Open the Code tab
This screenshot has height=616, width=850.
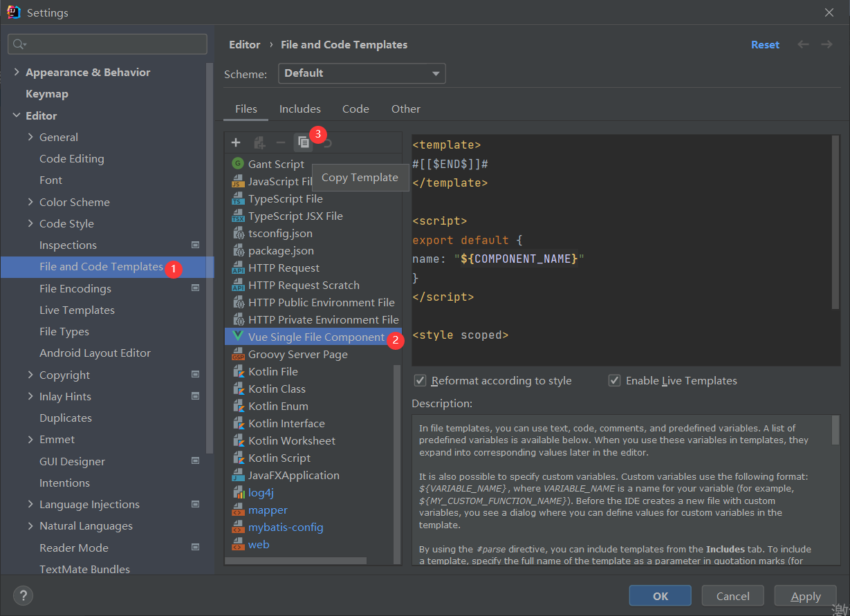pyautogui.click(x=355, y=109)
